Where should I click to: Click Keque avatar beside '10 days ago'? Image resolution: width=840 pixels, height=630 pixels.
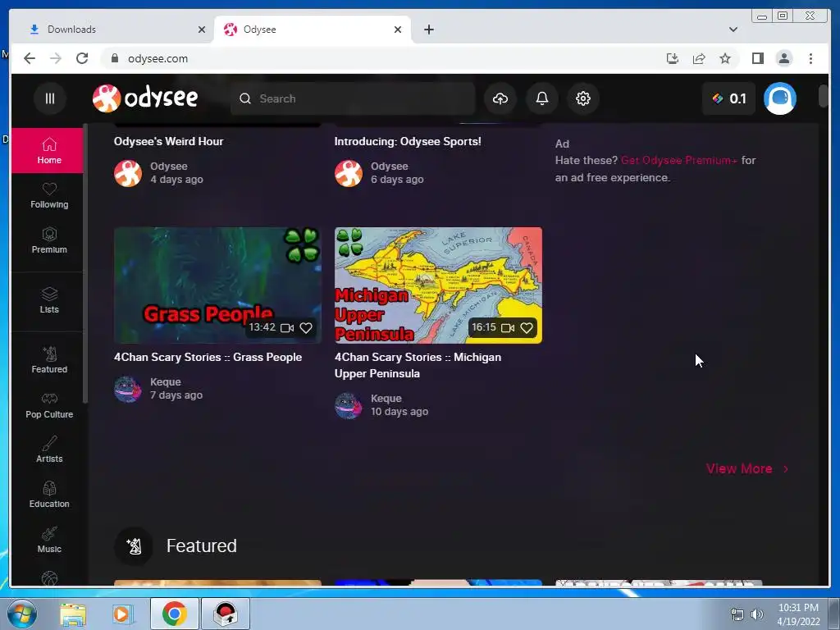(x=348, y=405)
